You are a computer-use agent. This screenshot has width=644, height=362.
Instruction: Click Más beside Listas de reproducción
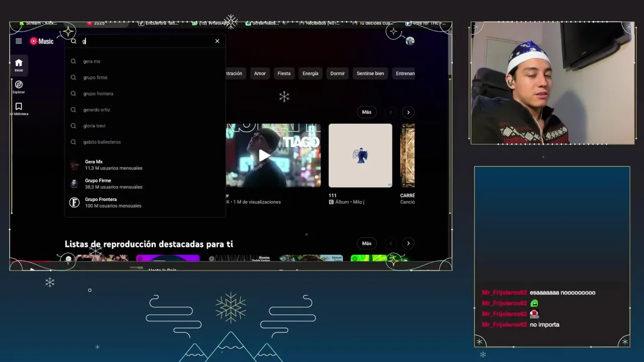tap(367, 243)
